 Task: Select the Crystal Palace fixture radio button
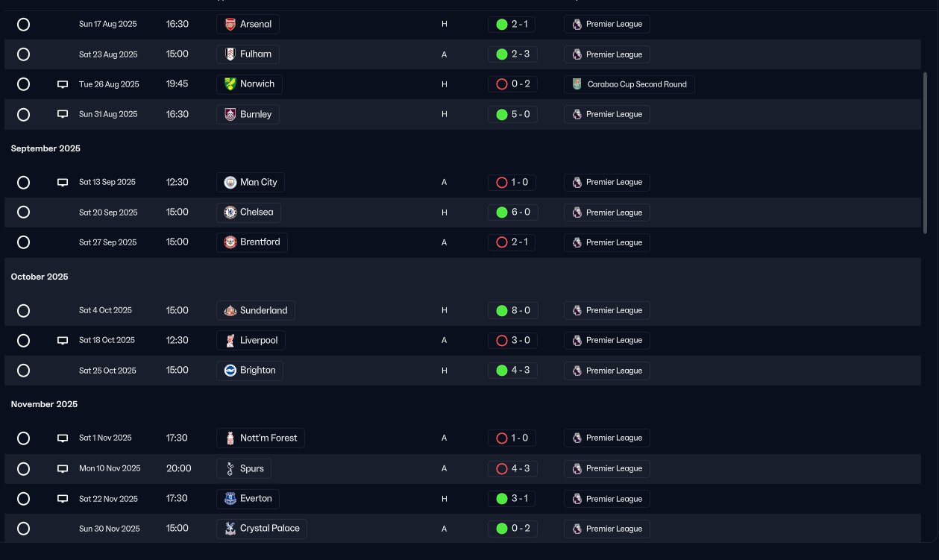point(23,529)
